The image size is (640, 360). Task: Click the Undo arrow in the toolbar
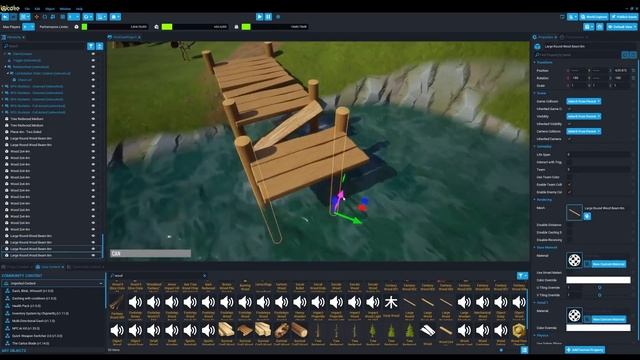5,17
